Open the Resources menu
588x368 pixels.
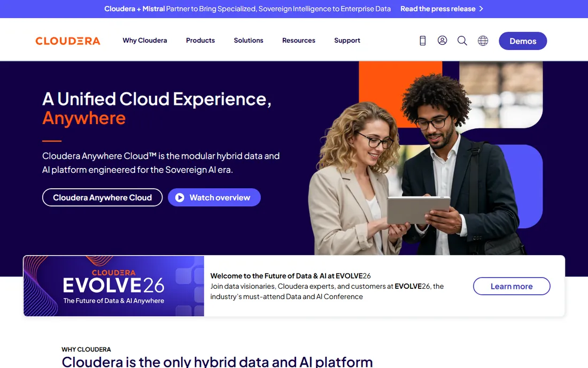(x=298, y=40)
